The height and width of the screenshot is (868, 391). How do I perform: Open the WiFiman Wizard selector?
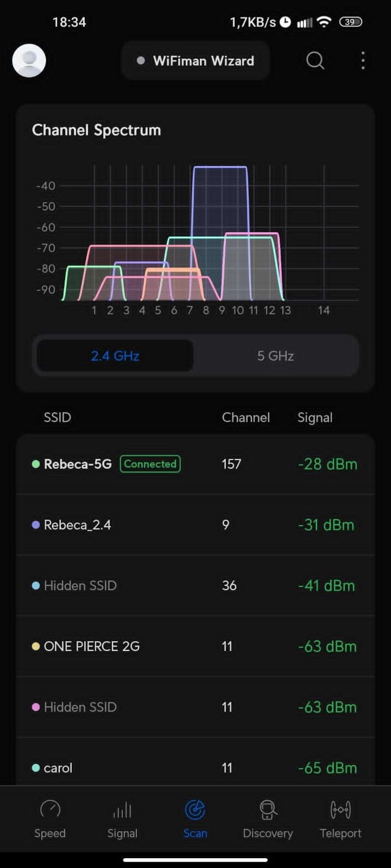coord(195,61)
